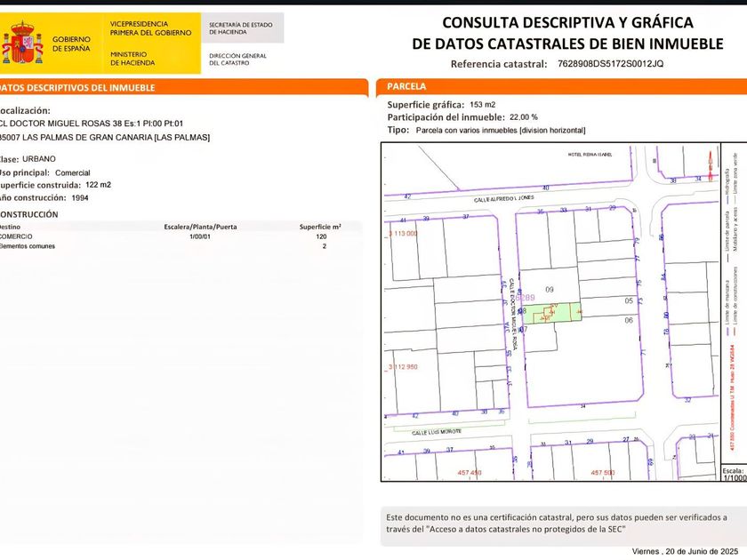Click the reference number 7628908DS5172S0012JQ
747x560 pixels.
click(610, 64)
